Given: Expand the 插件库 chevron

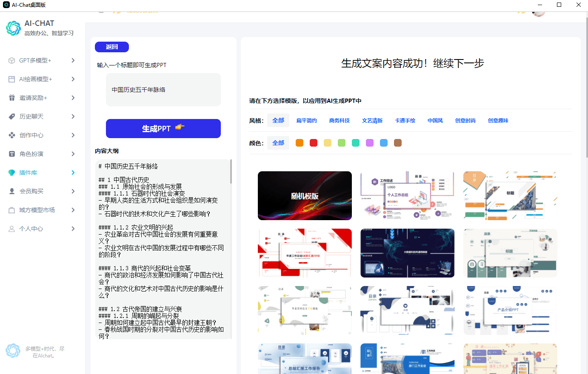Looking at the screenshot, I should coord(73,173).
